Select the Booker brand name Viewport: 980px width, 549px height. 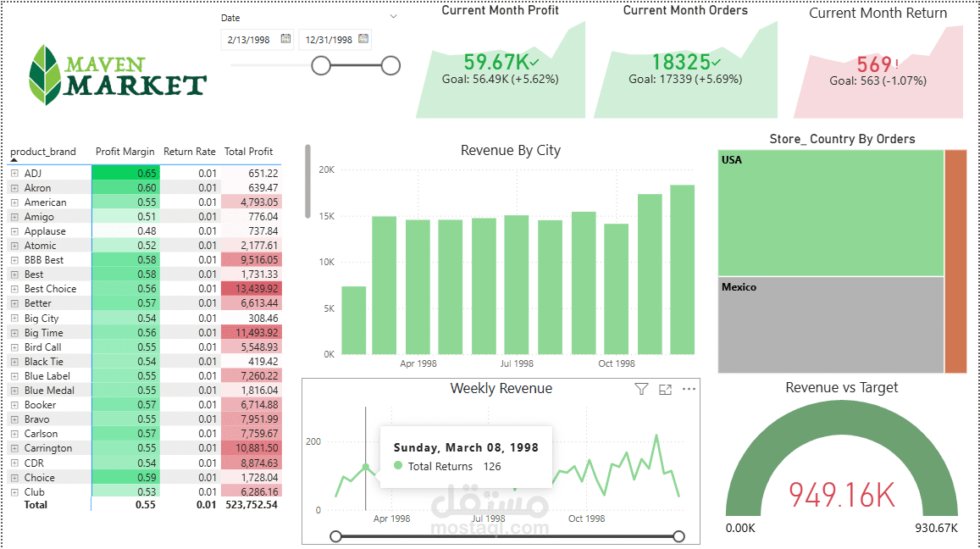point(40,405)
